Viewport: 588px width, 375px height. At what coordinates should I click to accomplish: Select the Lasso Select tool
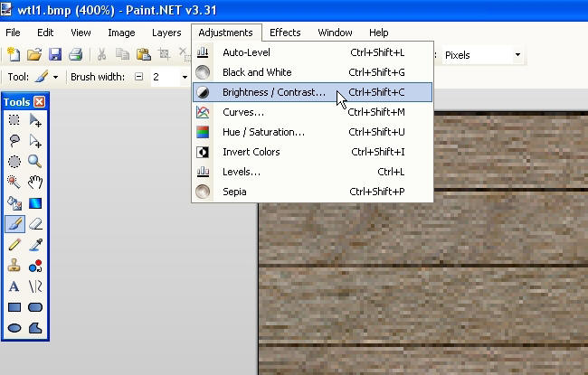(x=14, y=141)
